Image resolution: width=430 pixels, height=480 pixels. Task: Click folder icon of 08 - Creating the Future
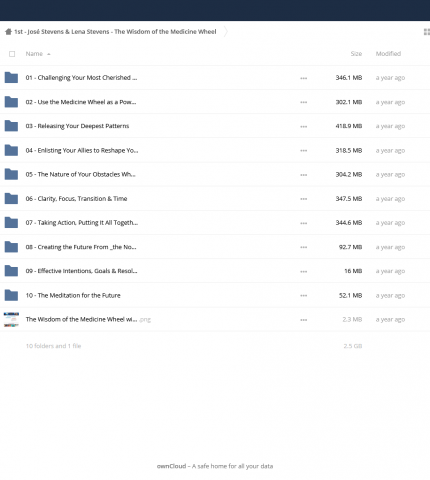[11, 247]
